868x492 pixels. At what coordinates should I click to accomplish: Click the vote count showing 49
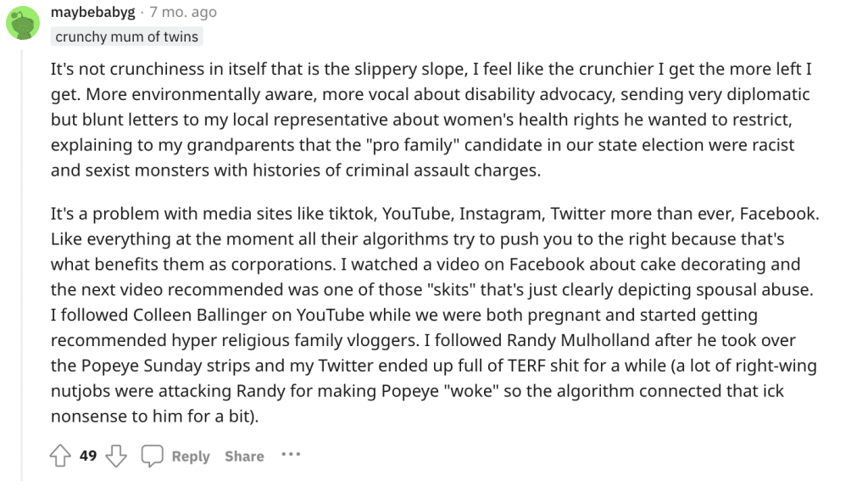[88, 456]
